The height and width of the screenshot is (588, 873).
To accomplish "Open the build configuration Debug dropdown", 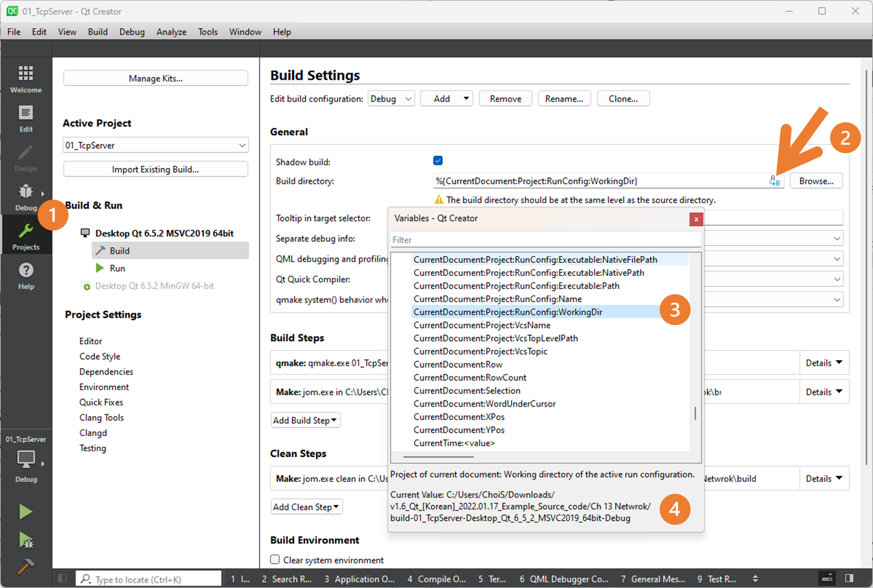I will (391, 99).
